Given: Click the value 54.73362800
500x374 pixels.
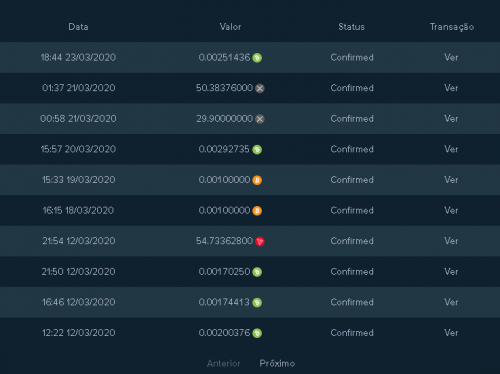Looking at the screenshot, I should pos(225,241).
